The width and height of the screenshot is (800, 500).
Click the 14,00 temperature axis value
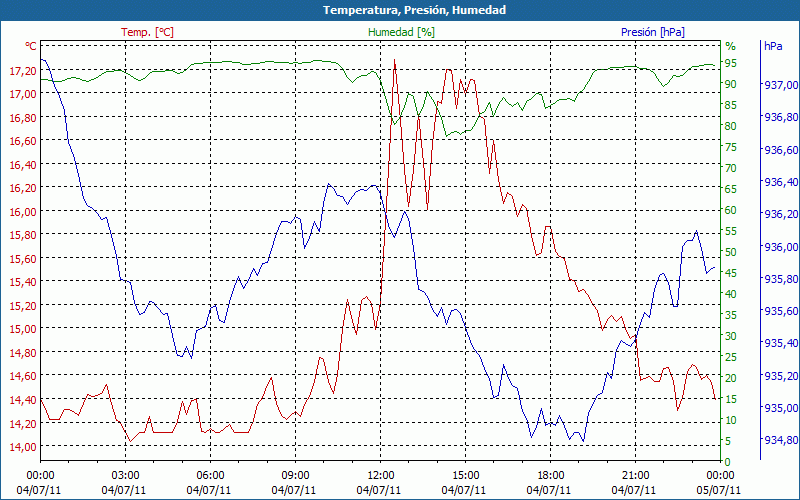[23, 447]
